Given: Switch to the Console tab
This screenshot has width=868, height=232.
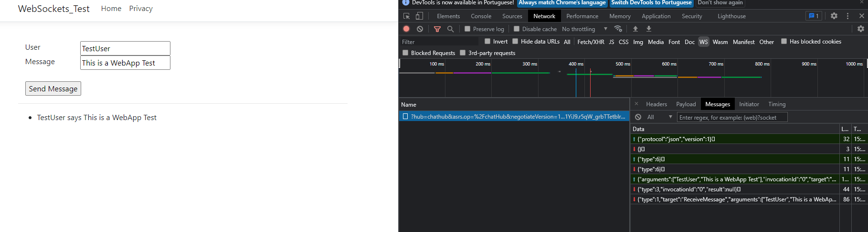Looking at the screenshot, I should pos(481,16).
